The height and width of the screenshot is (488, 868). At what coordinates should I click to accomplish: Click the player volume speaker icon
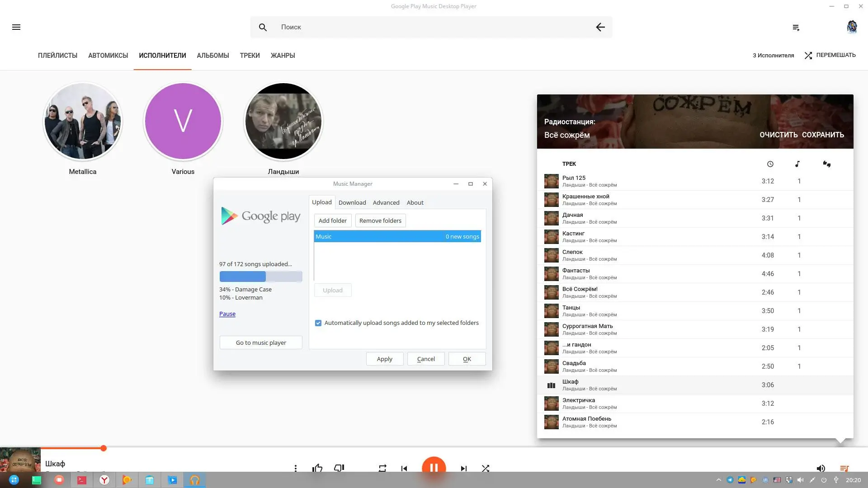point(821,468)
